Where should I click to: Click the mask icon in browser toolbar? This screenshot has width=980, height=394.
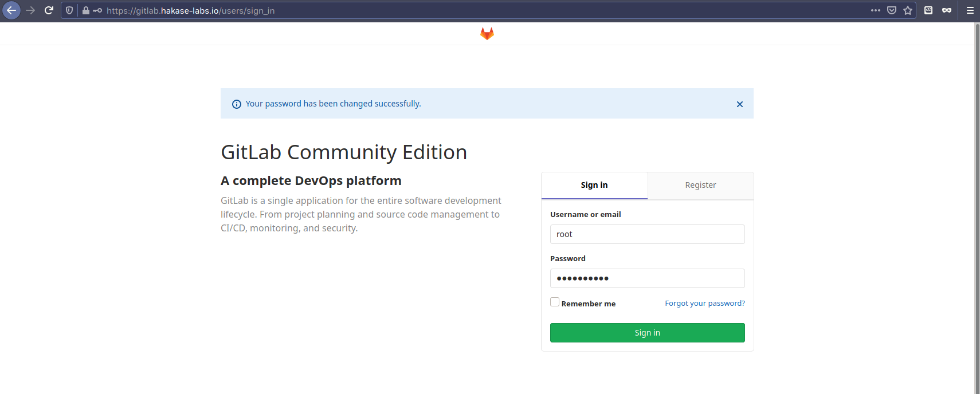point(947,10)
